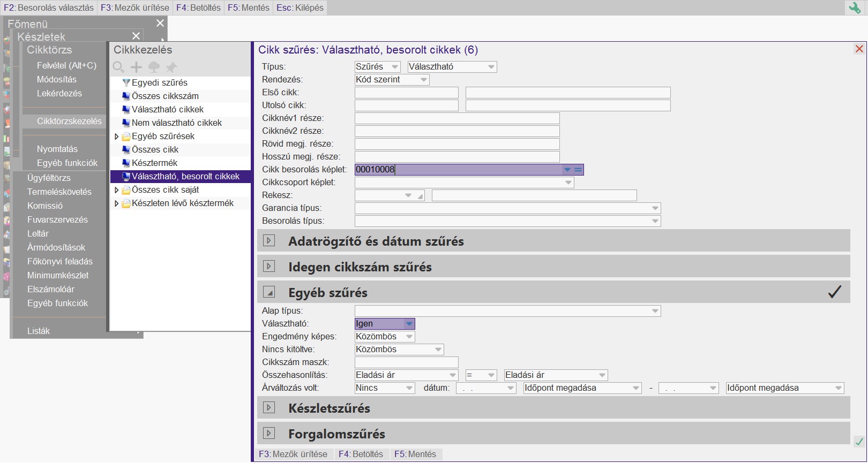Click the magnifier search icon in Cikkkezelés
The image size is (868, 463).
click(x=118, y=67)
